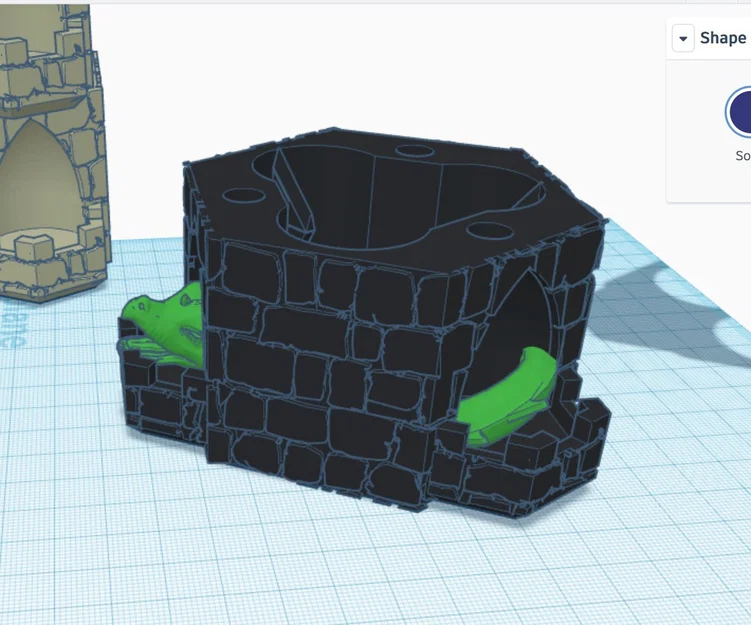Select the Solid color swatch

[x=739, y=112]
